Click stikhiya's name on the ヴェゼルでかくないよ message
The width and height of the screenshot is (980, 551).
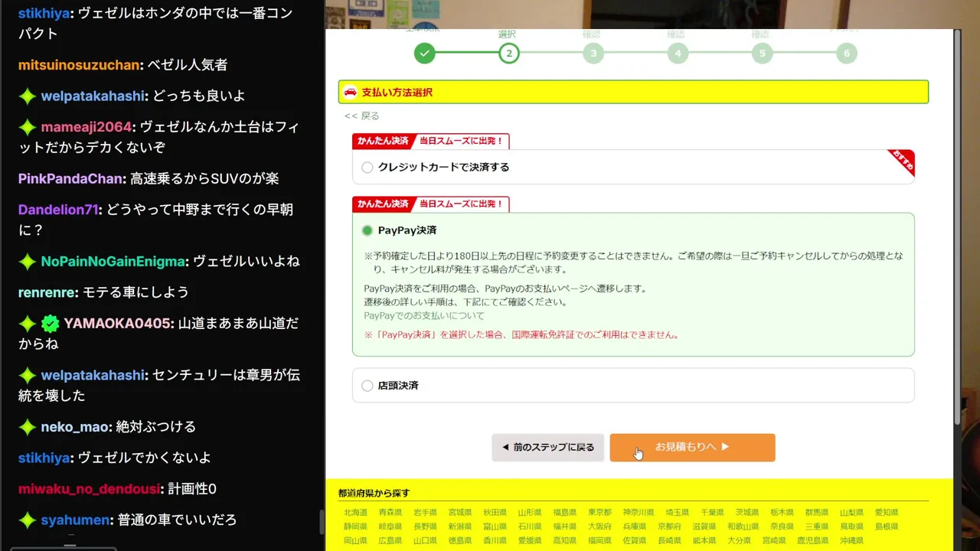44,458
